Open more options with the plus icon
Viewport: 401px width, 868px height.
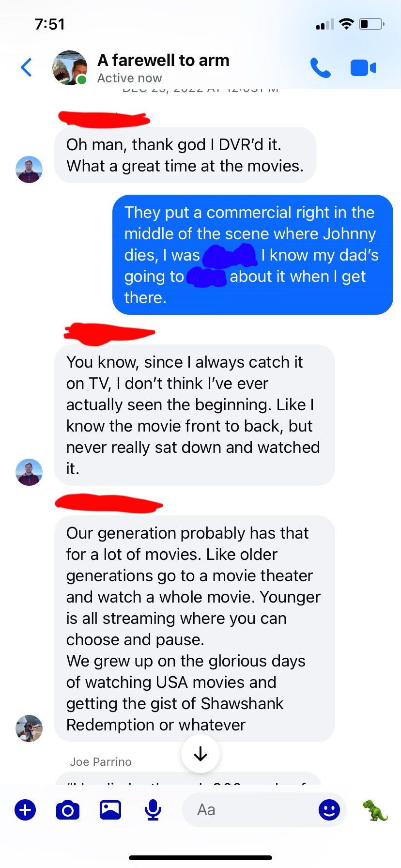[25, 810]
